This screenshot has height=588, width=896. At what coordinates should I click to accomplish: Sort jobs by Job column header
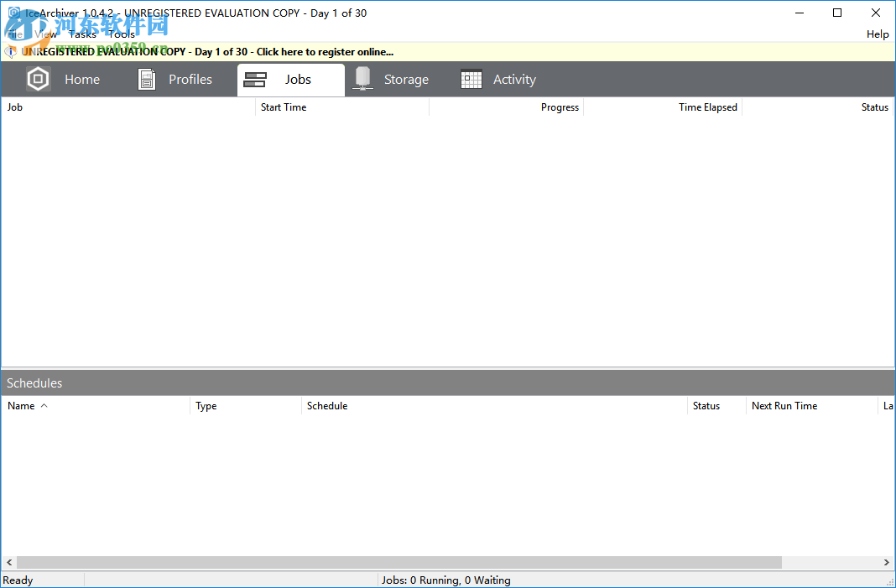point(128,107)
